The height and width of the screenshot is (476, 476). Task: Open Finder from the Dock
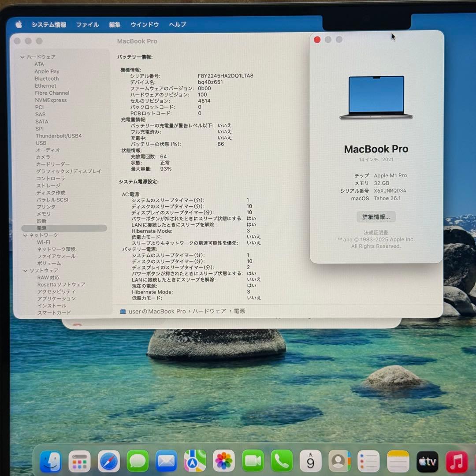coord(51,461)
